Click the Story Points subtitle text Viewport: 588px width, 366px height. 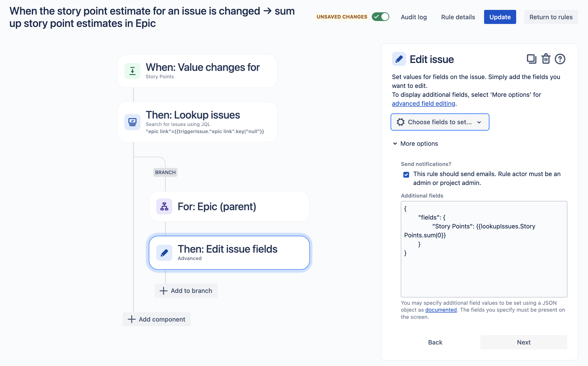point(160,77)
